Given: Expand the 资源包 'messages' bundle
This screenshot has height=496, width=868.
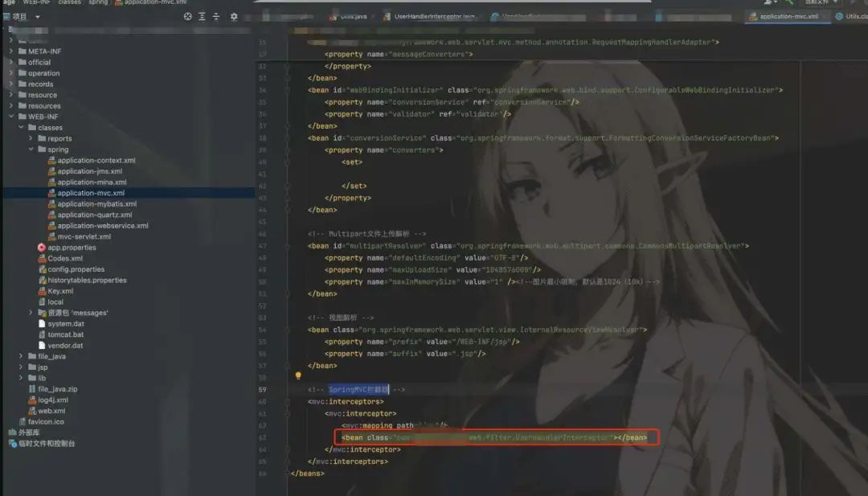Looking at the screenshot, I should [x=31, y=313].
